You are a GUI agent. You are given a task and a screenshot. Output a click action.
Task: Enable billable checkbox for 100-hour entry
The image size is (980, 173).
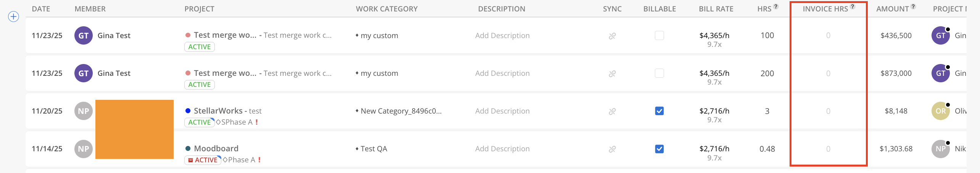click(x=659, y=35)
